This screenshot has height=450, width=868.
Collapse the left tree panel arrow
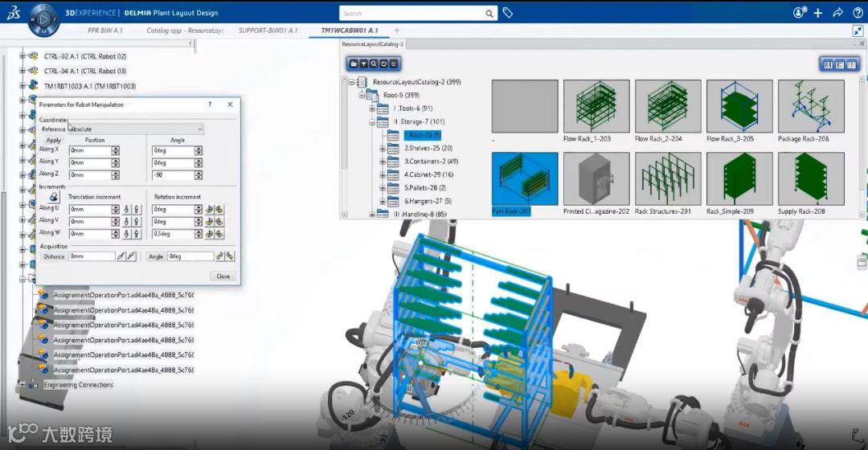coord(190,43)
